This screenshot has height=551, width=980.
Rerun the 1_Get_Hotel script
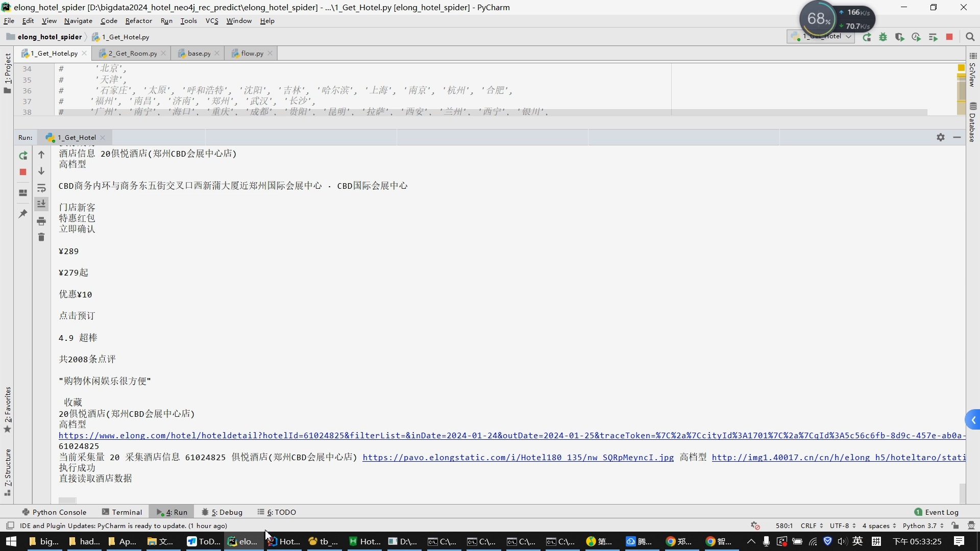[23, 156]
